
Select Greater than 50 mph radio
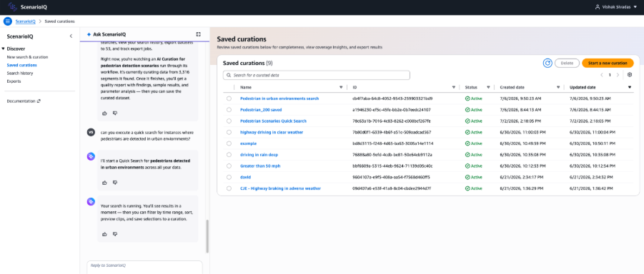point(229,166)
